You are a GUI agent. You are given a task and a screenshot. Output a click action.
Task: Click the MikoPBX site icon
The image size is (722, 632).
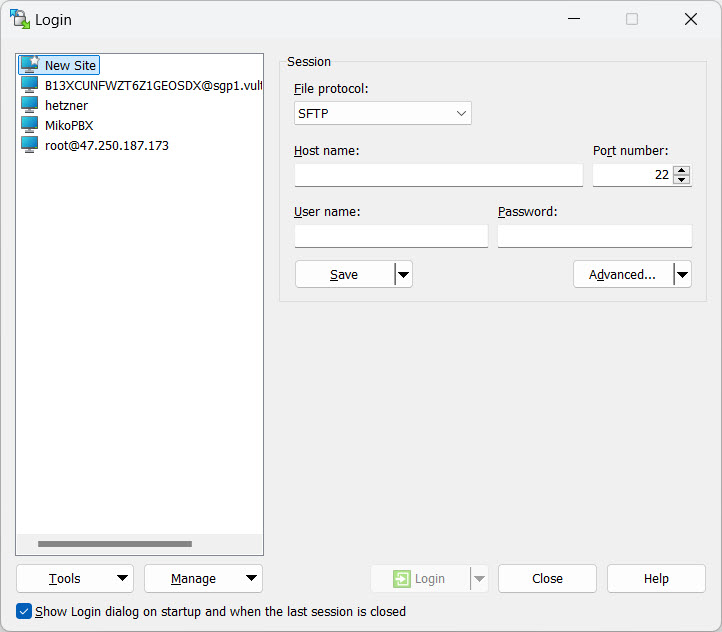tap(30, 125)
